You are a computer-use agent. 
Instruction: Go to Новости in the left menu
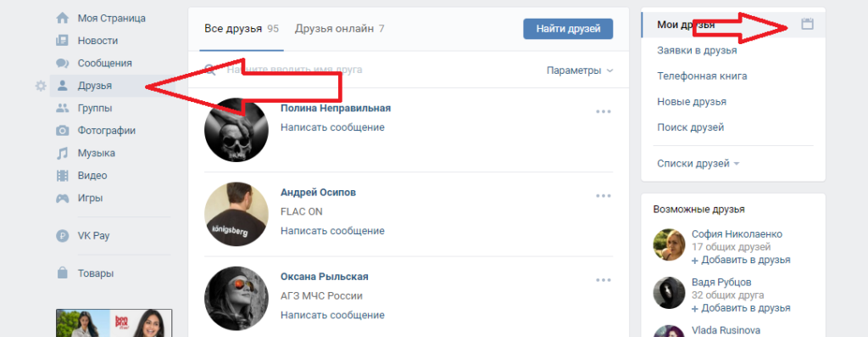pyautogui.click(x=98, y=41)
